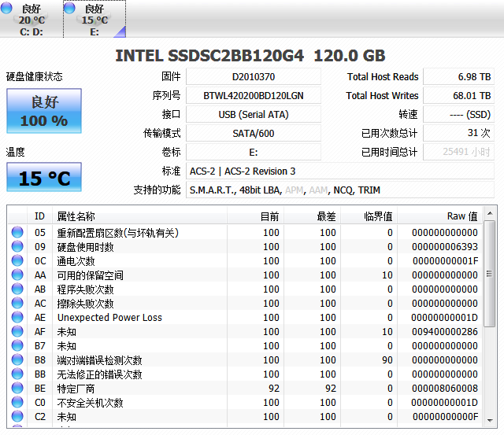Click the Raw 值 column header
504x435 pixels.
coord(439,216)
